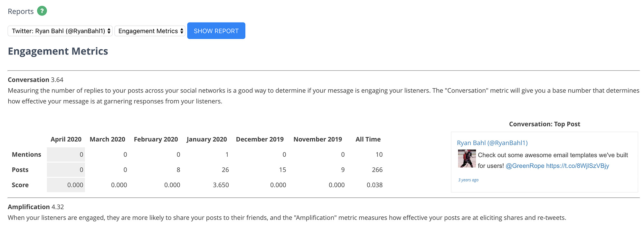Open the Engagement Metrics report type dropdown
This screenshot has height=227, width=644.
(x=150, y=31)
